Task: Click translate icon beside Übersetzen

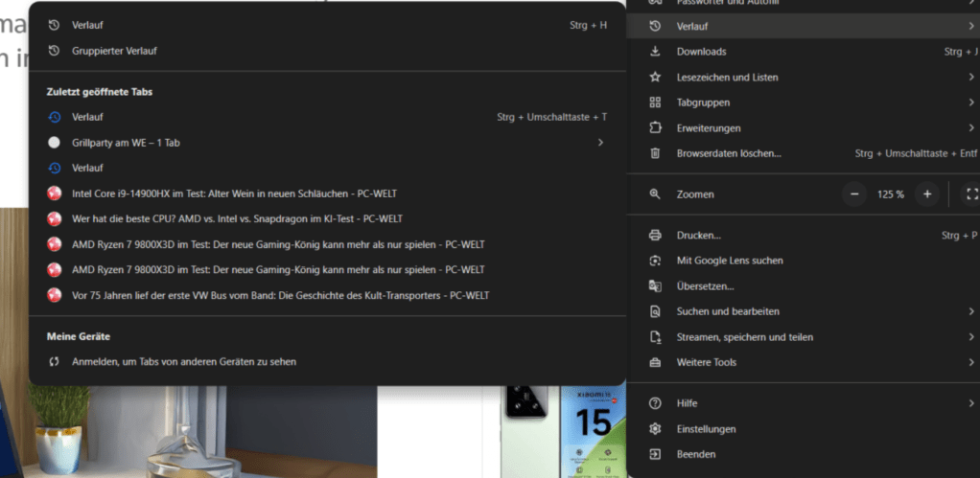Action: (x=655, y=286)
